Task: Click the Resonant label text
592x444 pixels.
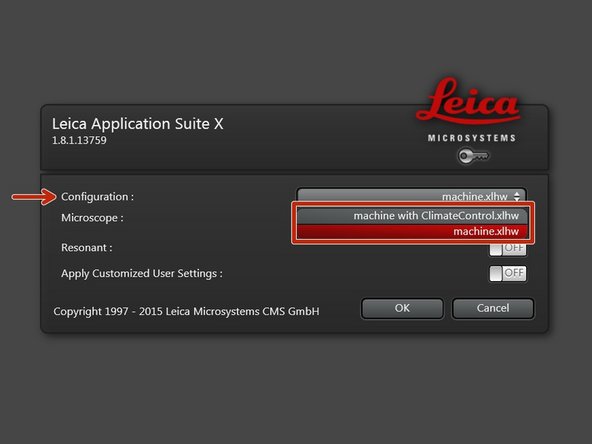Action: [x=86, y=248]
